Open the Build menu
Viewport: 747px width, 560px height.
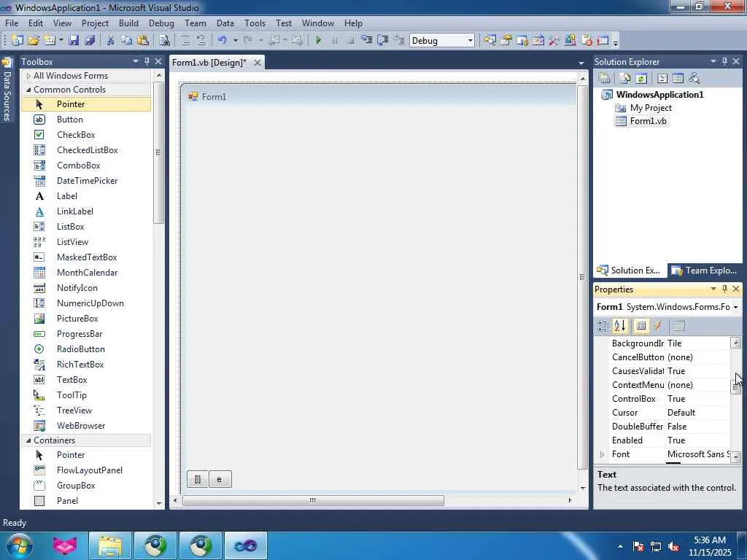click(128, 23)
